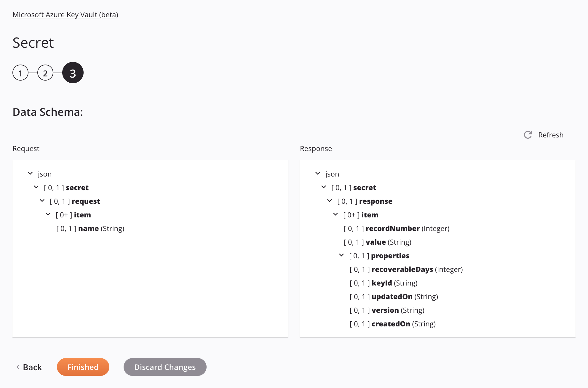588x388 pixels.
Task: Click the Microsoft Azure Key Vault link
Action: click(x=65, y=14)
